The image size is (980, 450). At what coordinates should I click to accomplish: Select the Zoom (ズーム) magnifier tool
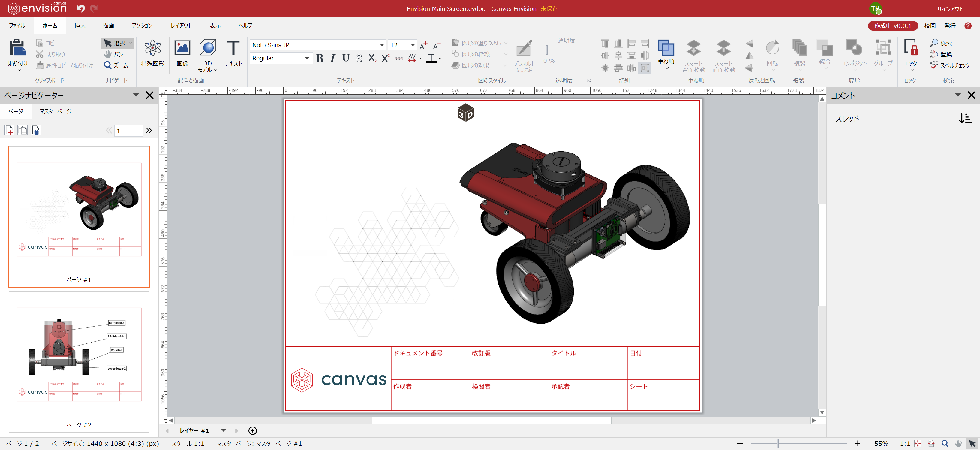[116, 65]
